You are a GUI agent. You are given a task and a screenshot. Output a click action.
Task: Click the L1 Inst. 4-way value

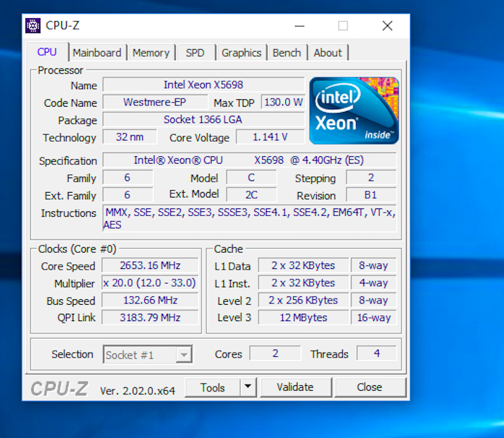click(x=374, y=283)
